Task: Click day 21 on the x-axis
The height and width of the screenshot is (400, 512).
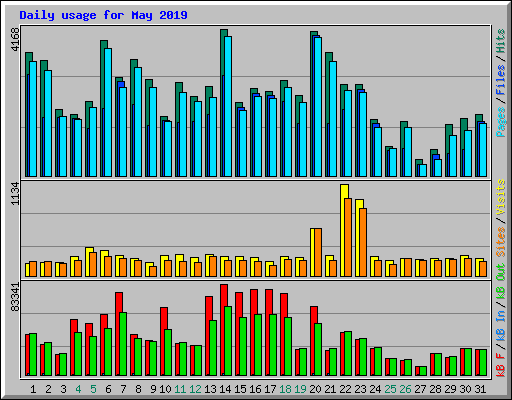Action: point(330,389)
